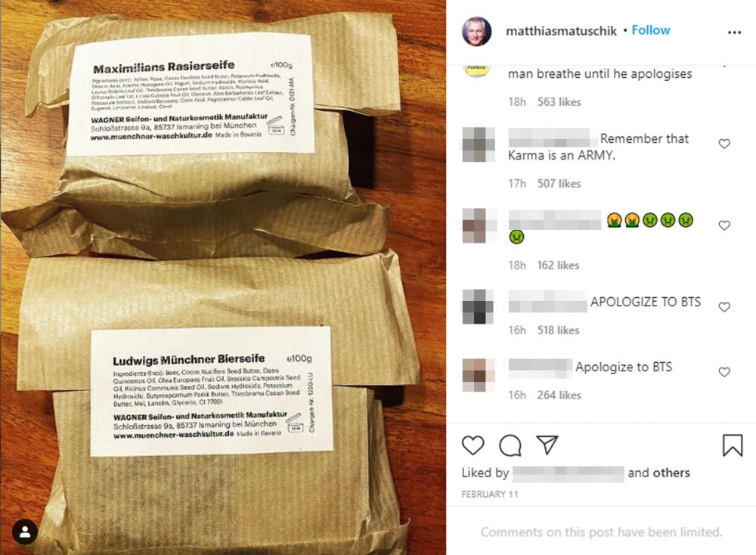Open matthiasmatuschik profile username link
Screen dimensions: 756x555
(561, 31)
